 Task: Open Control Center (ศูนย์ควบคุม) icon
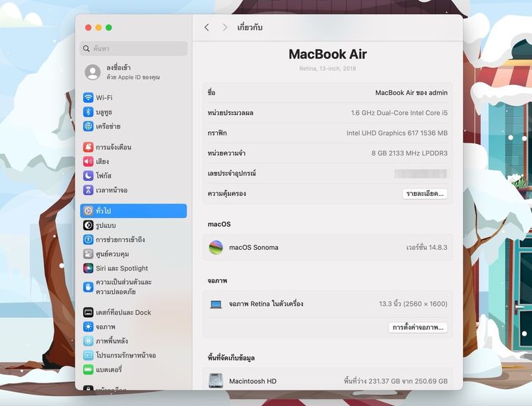88,253
